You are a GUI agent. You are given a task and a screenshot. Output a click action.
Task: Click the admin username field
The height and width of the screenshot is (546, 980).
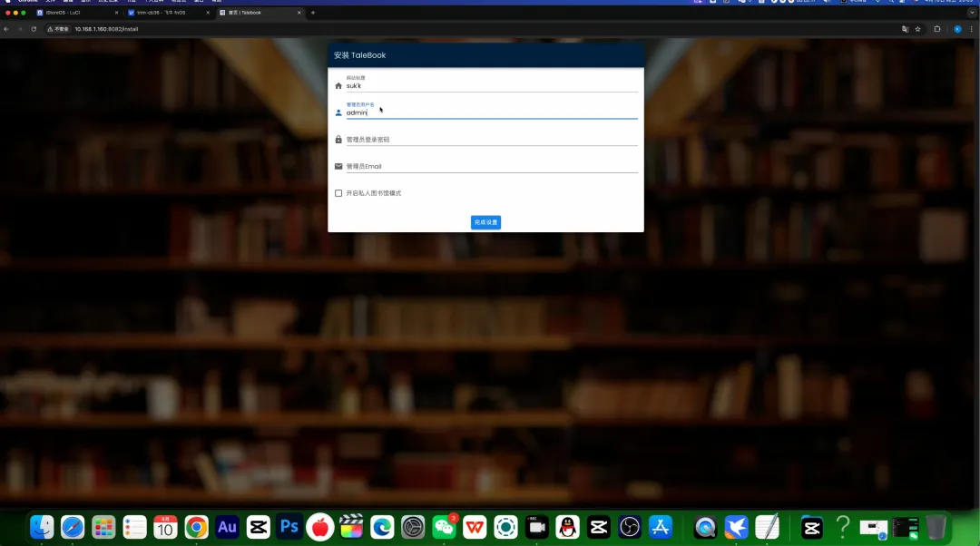pos(492,112)
